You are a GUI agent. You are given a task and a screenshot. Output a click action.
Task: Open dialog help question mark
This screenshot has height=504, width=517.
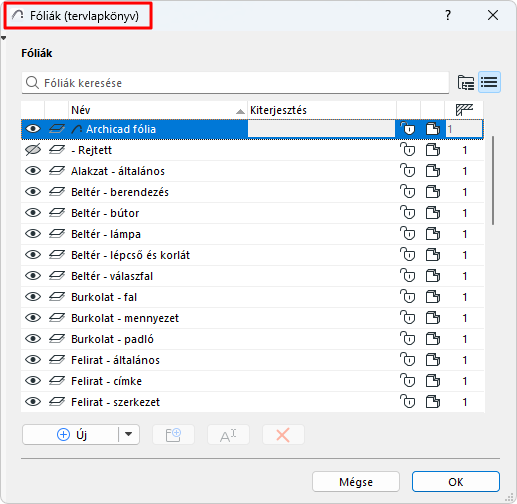[x=448, y=15]
